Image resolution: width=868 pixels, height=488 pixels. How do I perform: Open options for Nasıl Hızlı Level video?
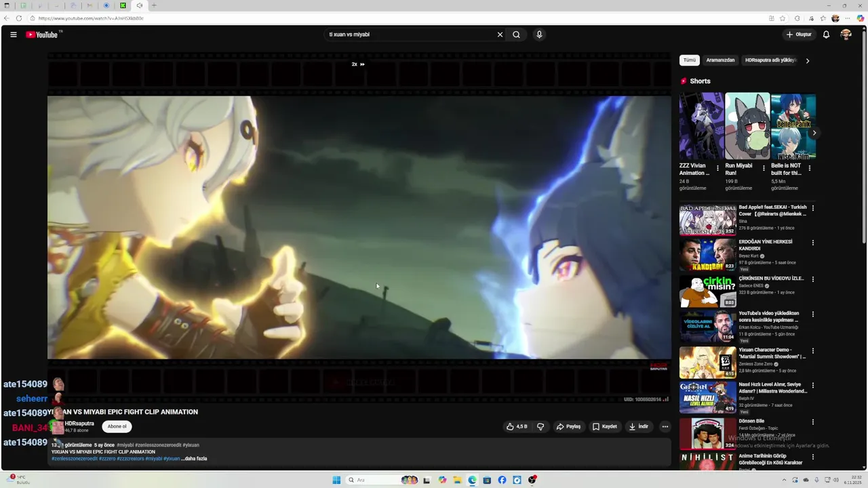coord(813,386)
